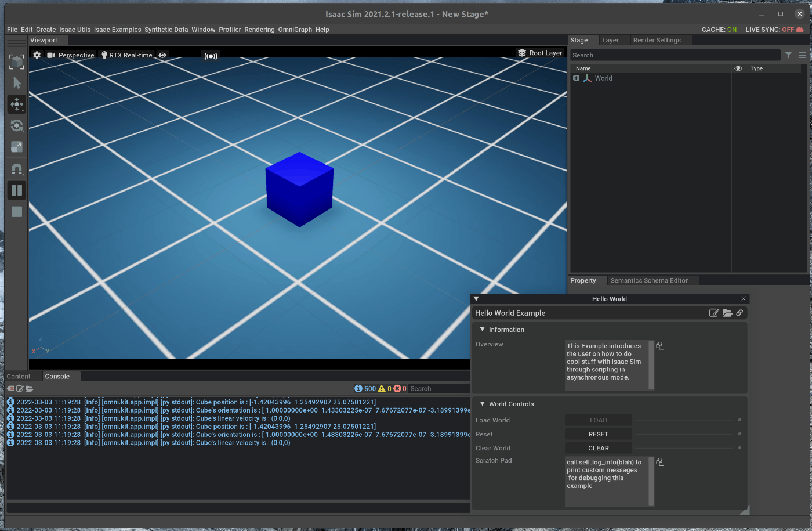Open viewport settings gear

tap(37, 55)
